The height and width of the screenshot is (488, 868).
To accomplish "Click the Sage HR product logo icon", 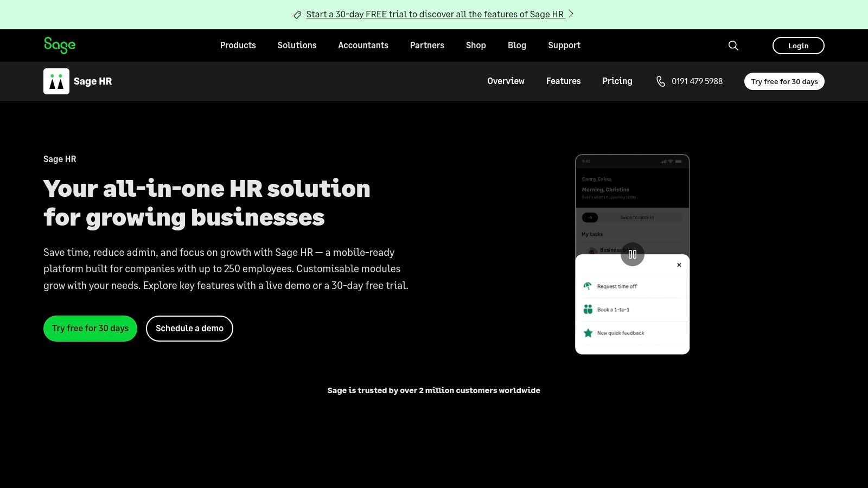I will [x=56, y=81].
